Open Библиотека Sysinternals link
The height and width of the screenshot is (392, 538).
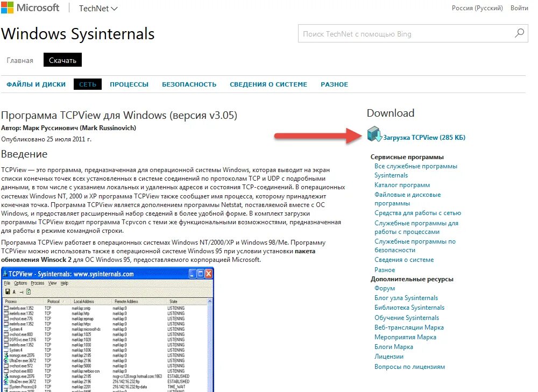[x=409, y=307]
